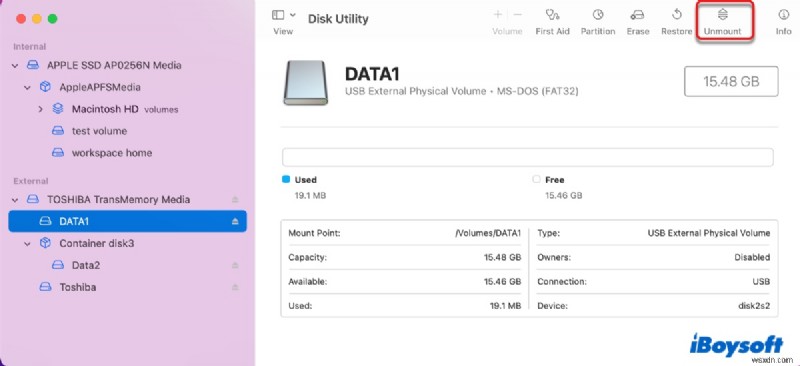Image resolution: width=800 pixels, height=366 pixels.
Task: Click the Data2 drive icon
Action: (58, 265)
